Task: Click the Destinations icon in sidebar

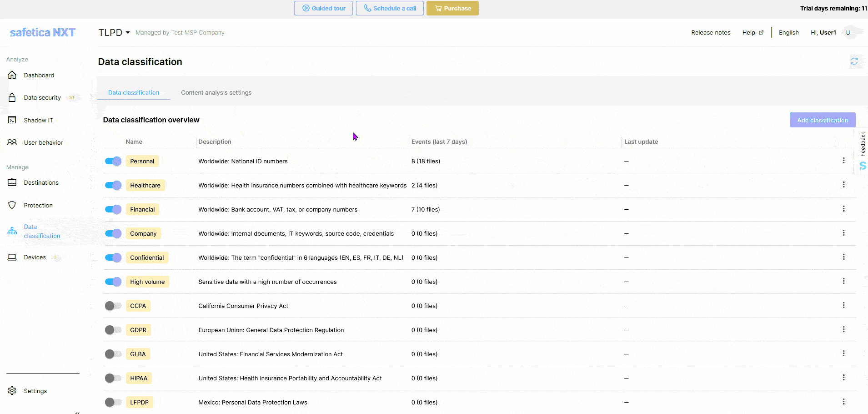Action: pos(12,182)
